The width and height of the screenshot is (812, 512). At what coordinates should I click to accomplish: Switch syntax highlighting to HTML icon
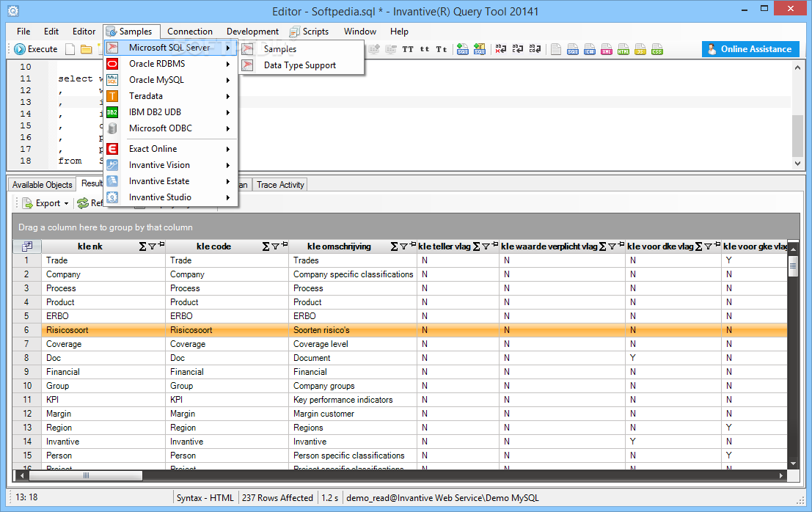coord(623,49)
